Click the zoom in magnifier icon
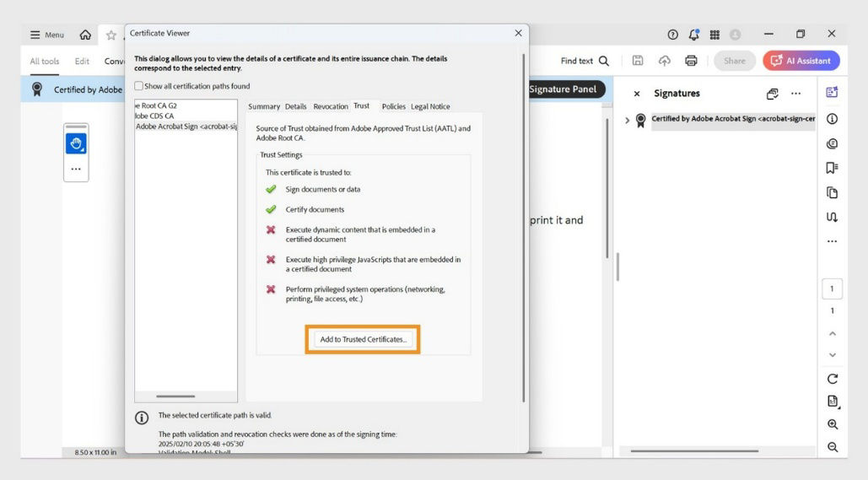The width and height of the screenshot is (868, 480). (833, 424)
